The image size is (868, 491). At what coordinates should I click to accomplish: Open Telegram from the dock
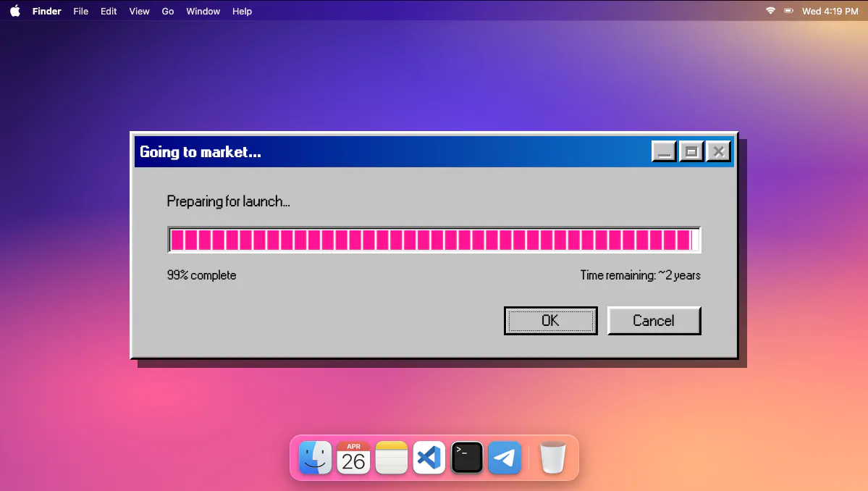[505, 458]
